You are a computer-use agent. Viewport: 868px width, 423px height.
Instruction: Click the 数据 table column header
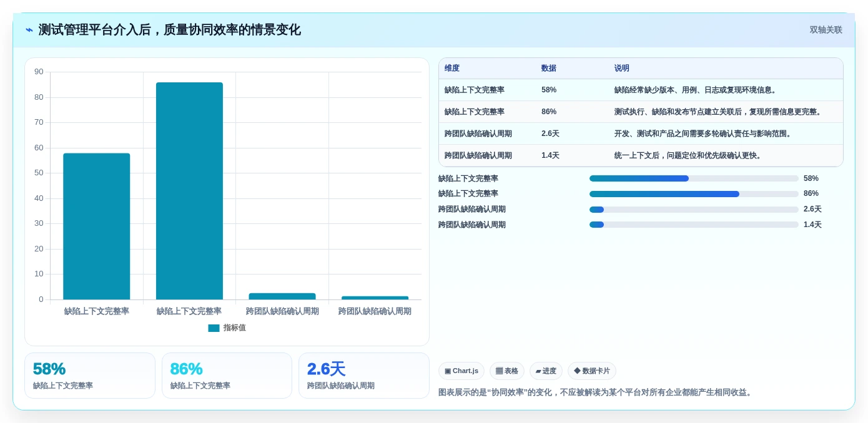[x=549, y=69]
